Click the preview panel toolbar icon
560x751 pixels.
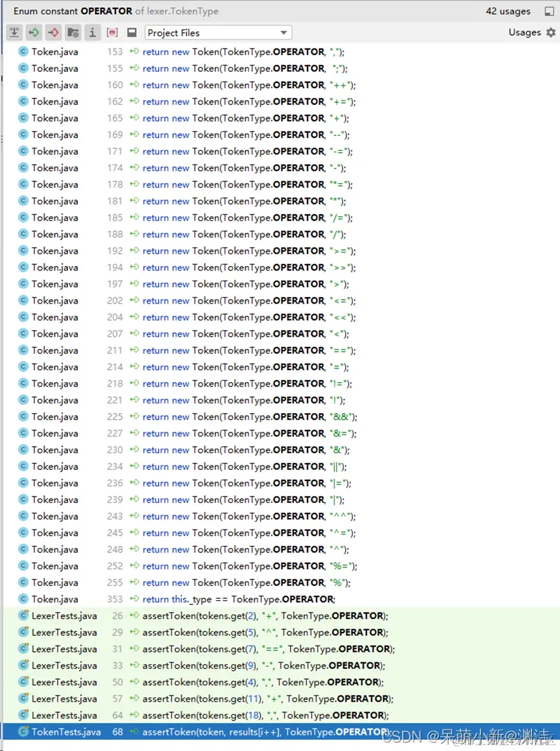[x=131, y=32]
